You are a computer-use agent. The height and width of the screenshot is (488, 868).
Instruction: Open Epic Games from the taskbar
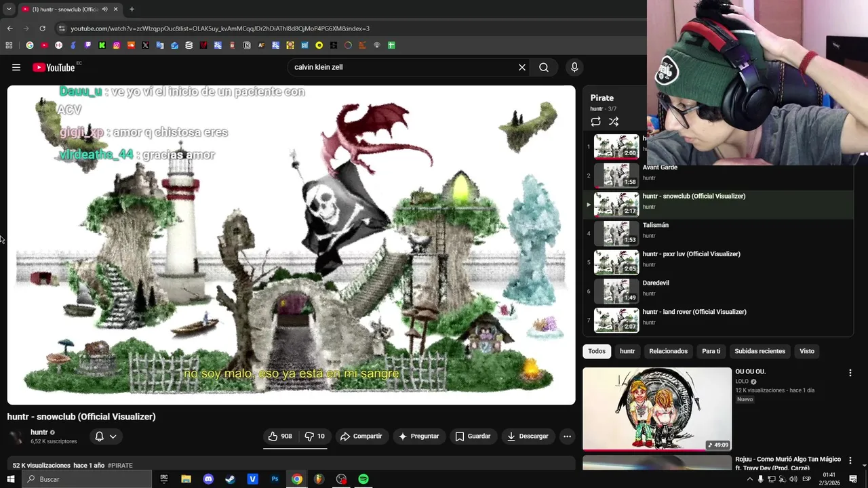point(163,479)
